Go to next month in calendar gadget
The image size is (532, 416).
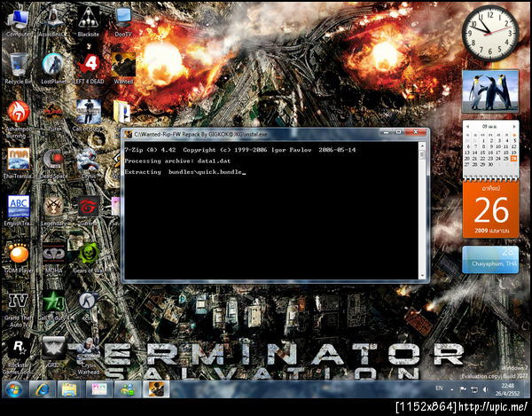tap(514, 126)
